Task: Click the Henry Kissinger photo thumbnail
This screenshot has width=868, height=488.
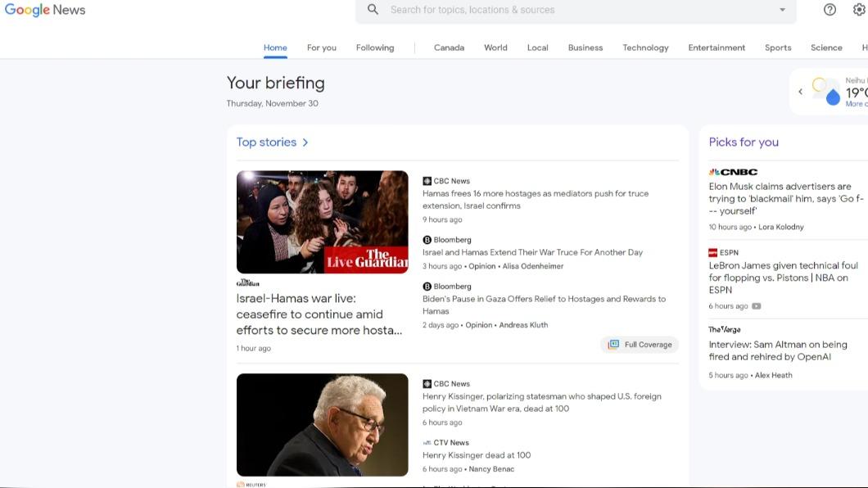Action: click(x=322, y=424)
